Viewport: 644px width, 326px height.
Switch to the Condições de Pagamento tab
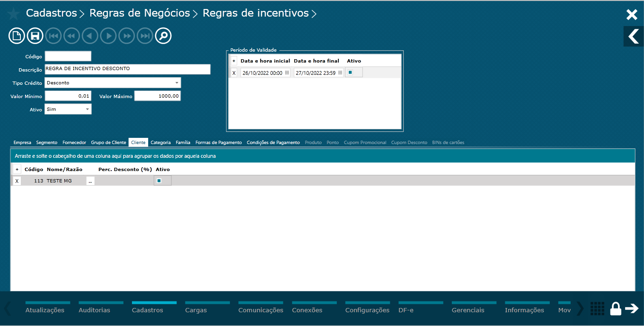point(273,142)
